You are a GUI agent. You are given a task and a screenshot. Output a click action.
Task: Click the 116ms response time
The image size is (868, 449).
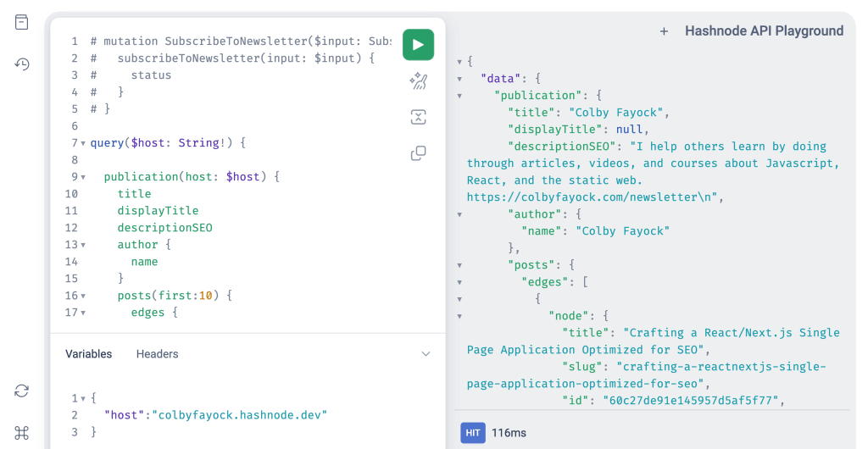click(x=509, y=433)
